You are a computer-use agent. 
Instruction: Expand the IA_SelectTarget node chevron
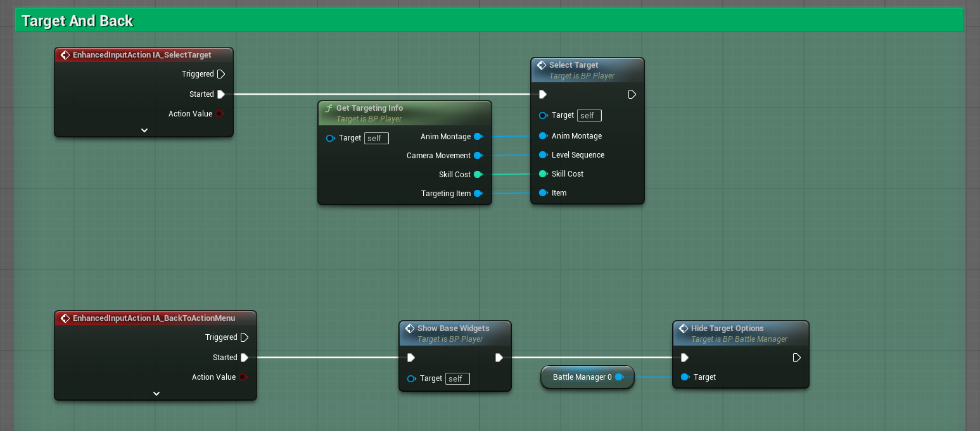[144, 130]
